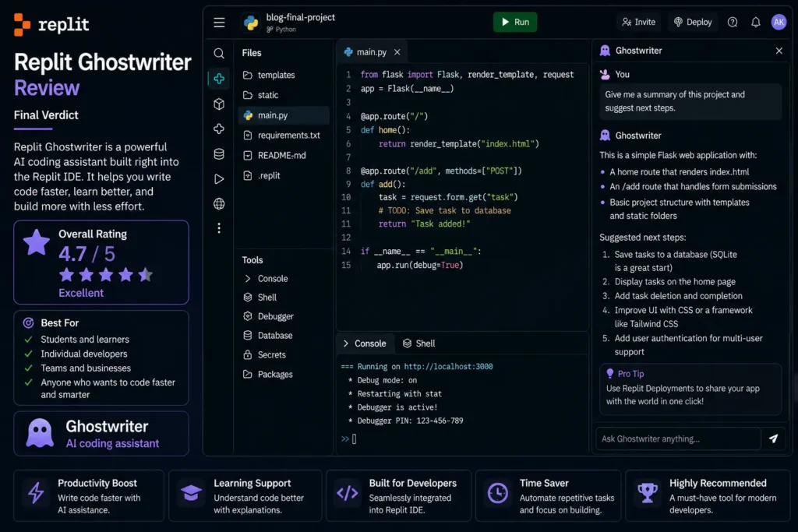Image resolution: width=798 pixels, height=532 pixels.
Task: Click 'Teams and businesses' checklist item
Action: click(x=86, y=368)
